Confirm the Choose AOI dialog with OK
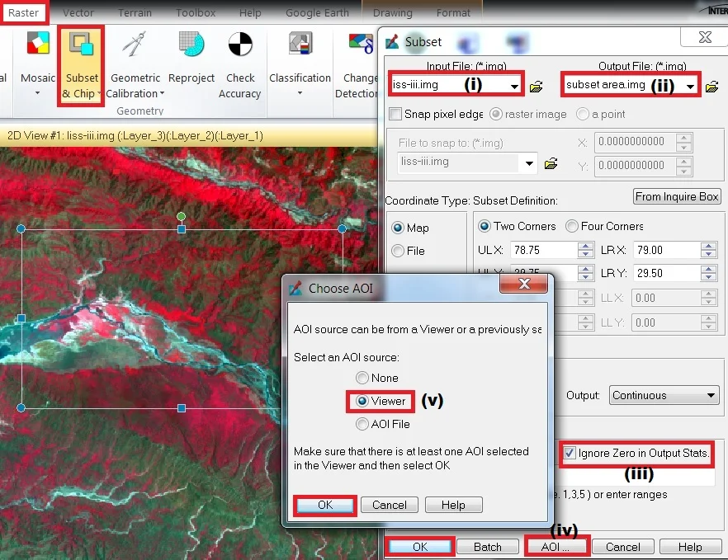The image size is (728, 560). (x=324, y=504)
